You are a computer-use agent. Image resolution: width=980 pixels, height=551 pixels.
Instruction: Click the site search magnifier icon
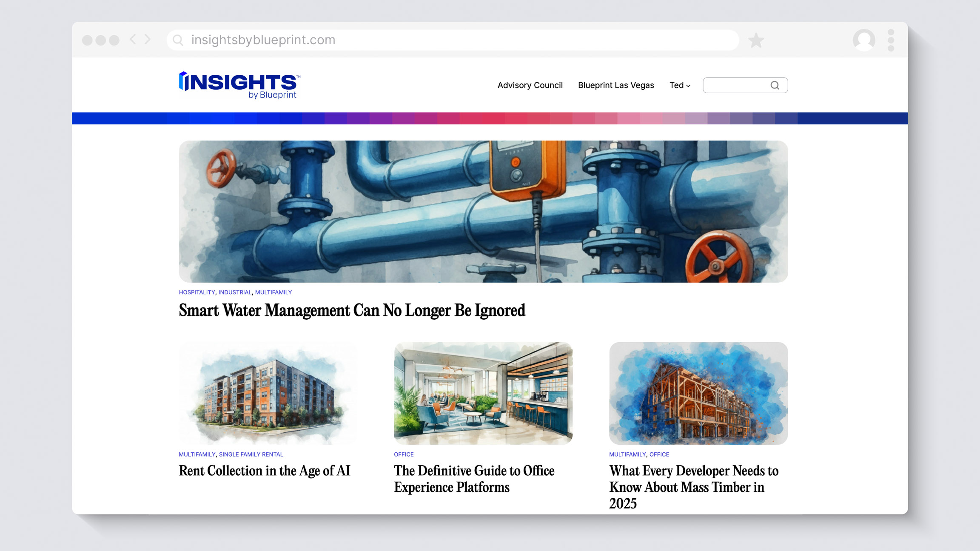click(x=775, y=85)
